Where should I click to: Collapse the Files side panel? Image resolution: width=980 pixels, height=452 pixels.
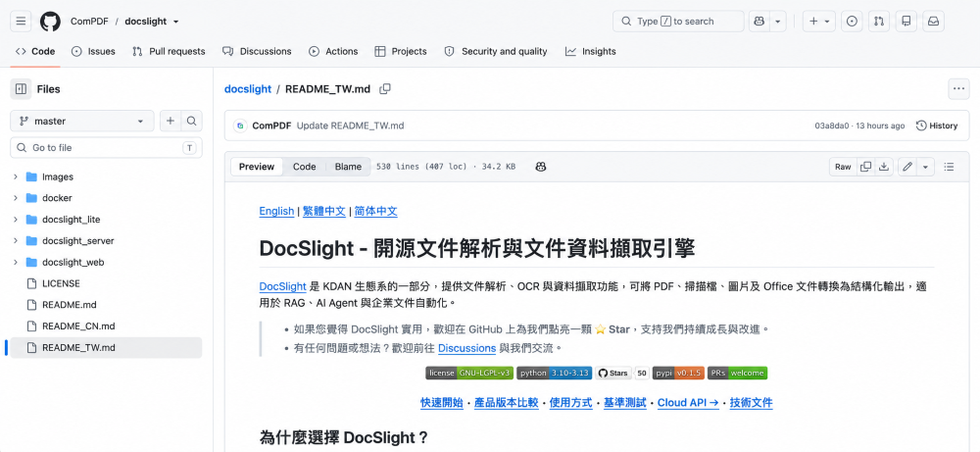tap(21, 89)
